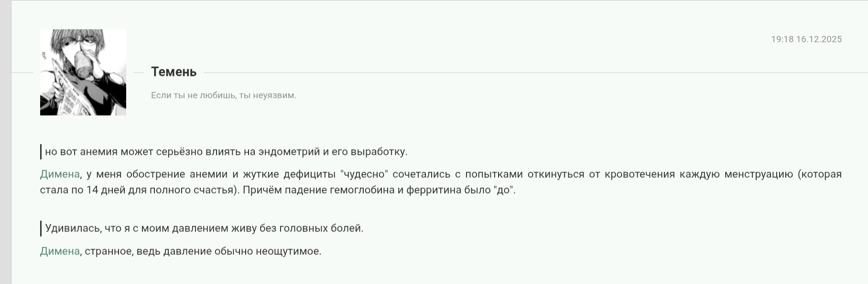868x284 pixels.
Task: Click the first Димена mention link
Action: click(60, 174)
